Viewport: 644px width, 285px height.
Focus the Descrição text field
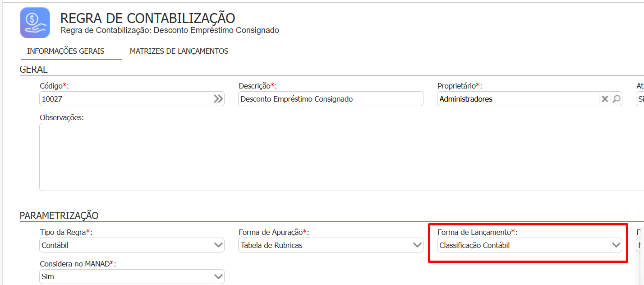[x=330, y=99]
